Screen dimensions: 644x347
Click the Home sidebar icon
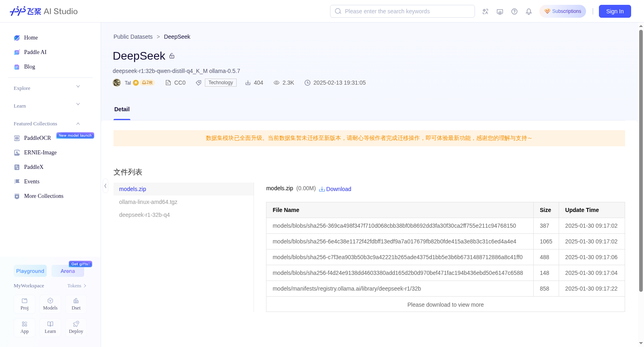coord(17,38)
